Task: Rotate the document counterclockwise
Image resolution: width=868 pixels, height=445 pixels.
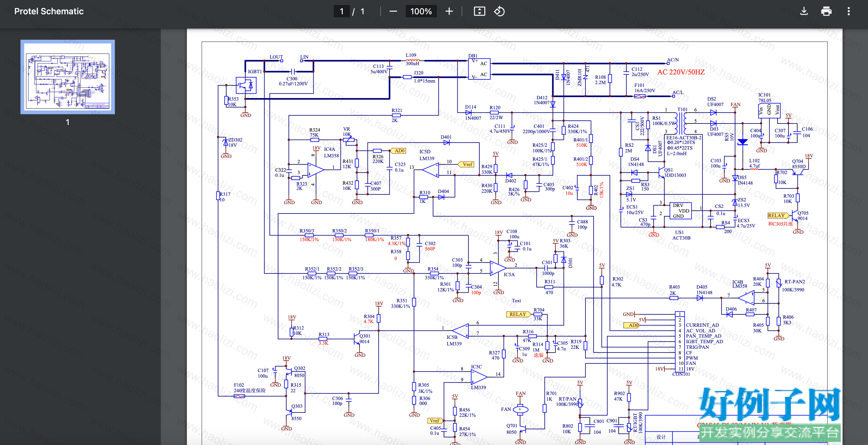Action: point(500,11)
